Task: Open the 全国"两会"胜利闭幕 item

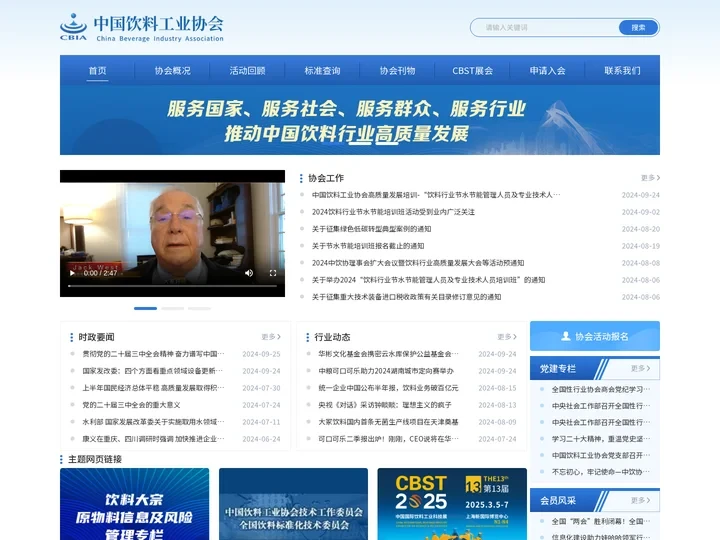Action: tap(601, 522)
